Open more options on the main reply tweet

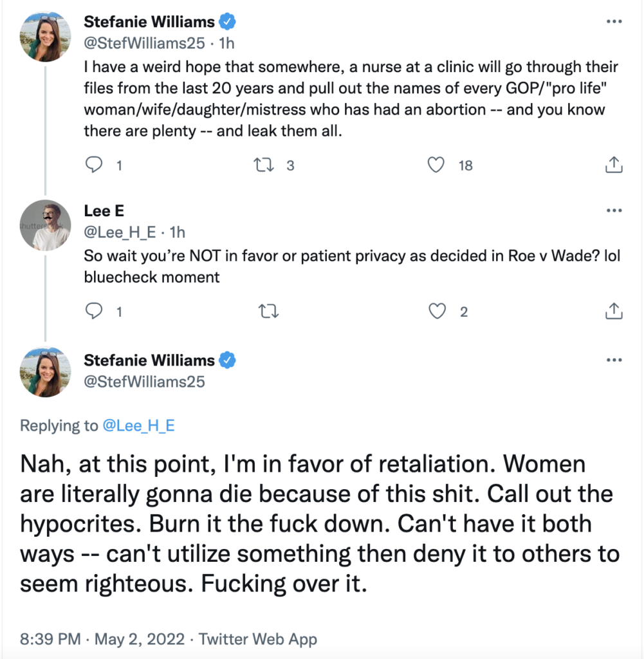(x=614, y=360)
